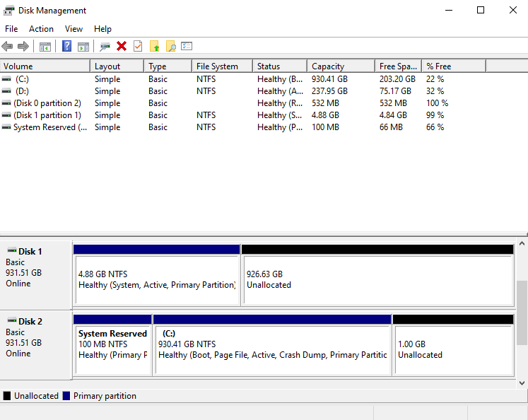Select the (Disk 0 partition 2) volume entry
The height and width of the screenshot is (420, 528).
point(47,103)
